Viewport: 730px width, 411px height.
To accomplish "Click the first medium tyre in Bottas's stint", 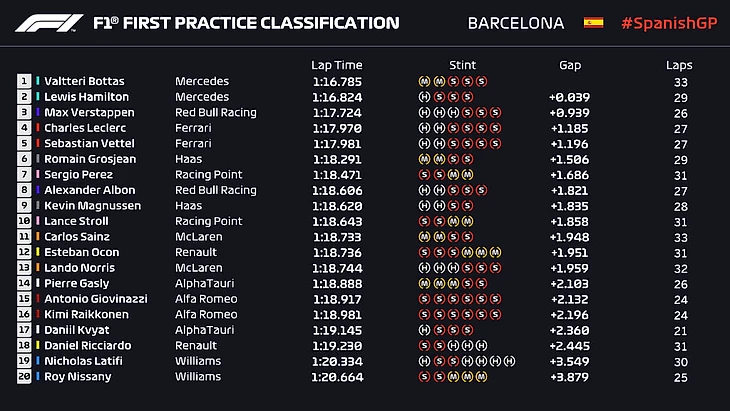I will pos(425,81).
